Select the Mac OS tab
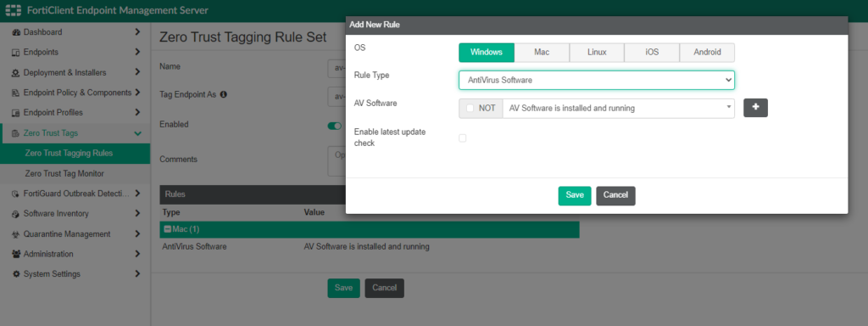868x326 pixels. click(x=542, y=52)
